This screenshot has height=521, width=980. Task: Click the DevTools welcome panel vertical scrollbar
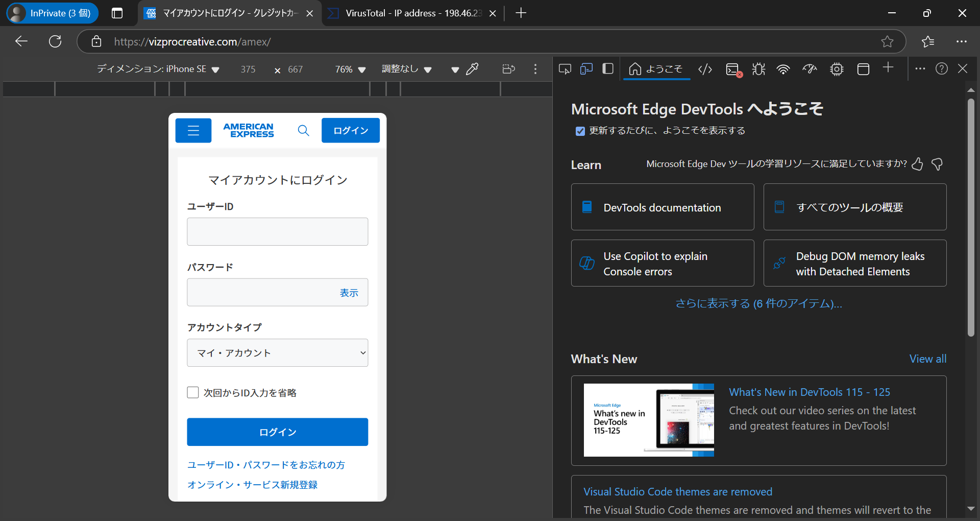(x=971, y=217)
